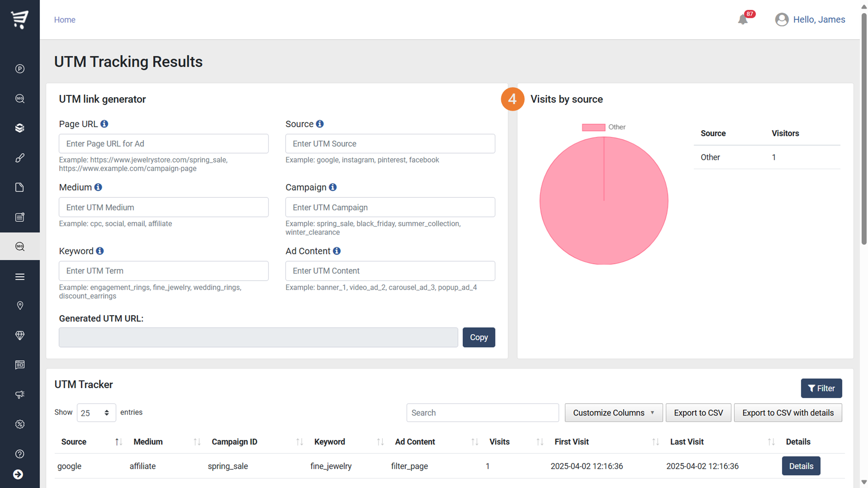The height and width of the screenshot is (488, 868).
Task: Click the notification bell icon
Action: tap(743, 20)
